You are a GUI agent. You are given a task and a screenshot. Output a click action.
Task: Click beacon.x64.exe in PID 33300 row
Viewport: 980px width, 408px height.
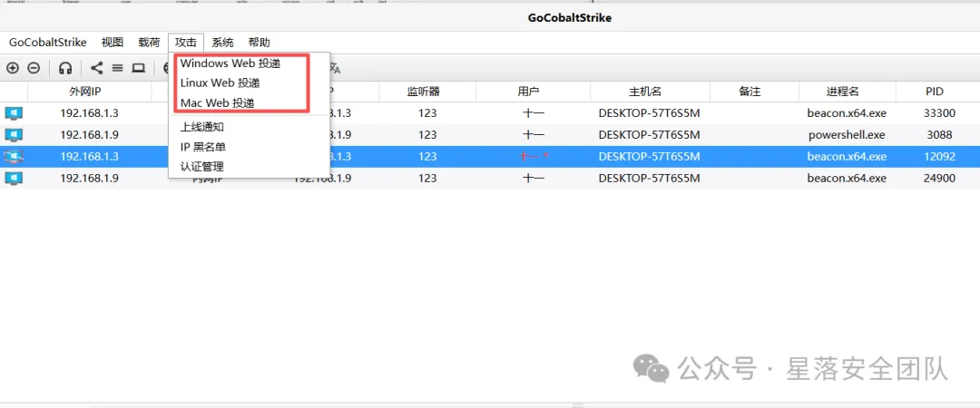click(847, 113)
